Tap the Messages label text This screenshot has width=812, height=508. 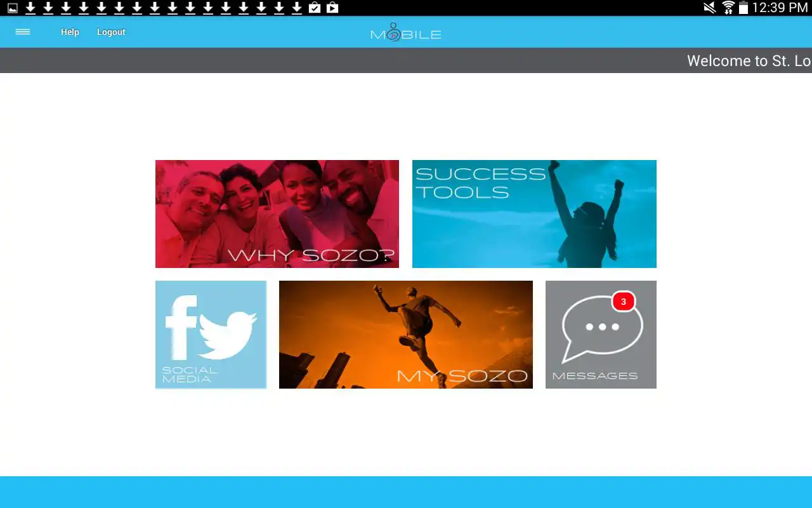[x=594, y=376]
